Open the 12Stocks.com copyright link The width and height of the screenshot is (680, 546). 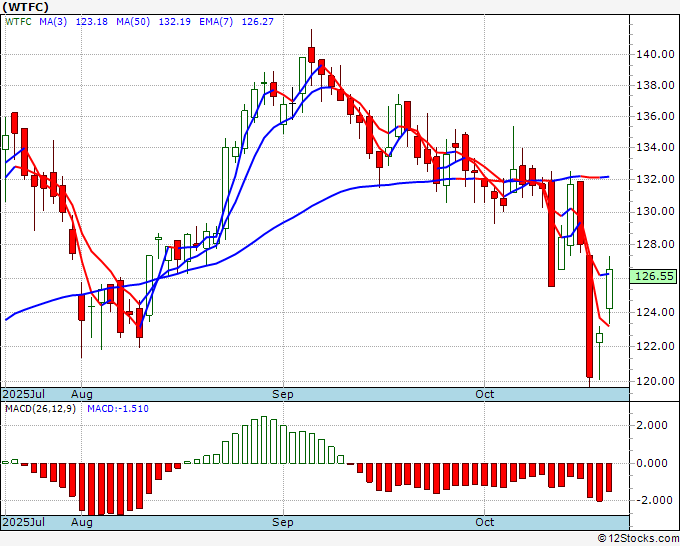pyautogui.click(x=638, y=539)
